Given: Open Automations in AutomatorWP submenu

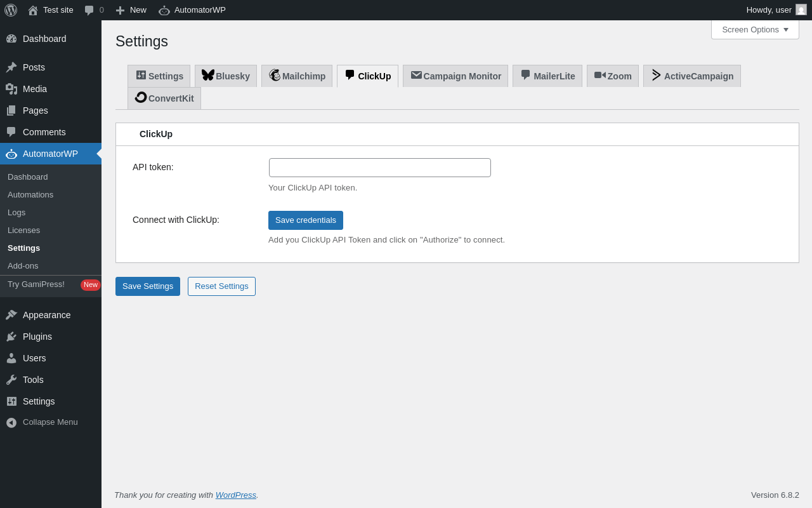Looking at the screenshot, I should (x=30, y=194).
